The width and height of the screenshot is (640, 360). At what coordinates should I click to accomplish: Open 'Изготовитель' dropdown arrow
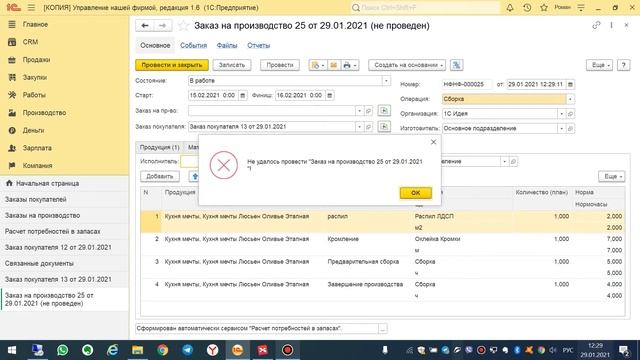(x=561, y=128)
